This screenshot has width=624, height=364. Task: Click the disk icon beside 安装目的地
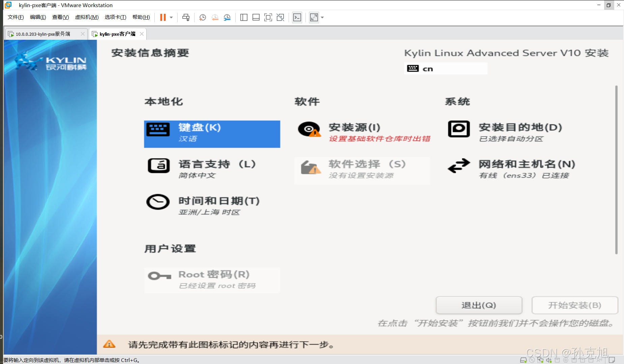pyautogui.click(x=459, y=129)
